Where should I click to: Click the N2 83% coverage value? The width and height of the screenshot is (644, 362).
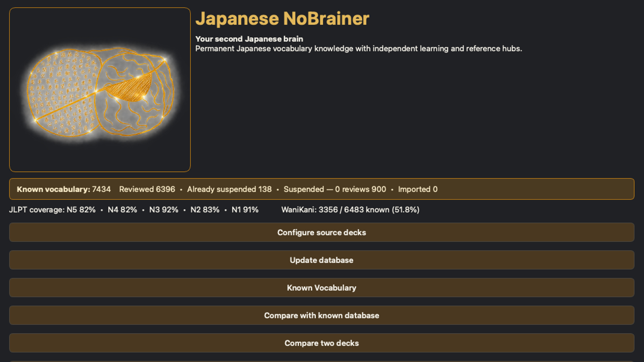pyautogui.click(x=205, y=210)
